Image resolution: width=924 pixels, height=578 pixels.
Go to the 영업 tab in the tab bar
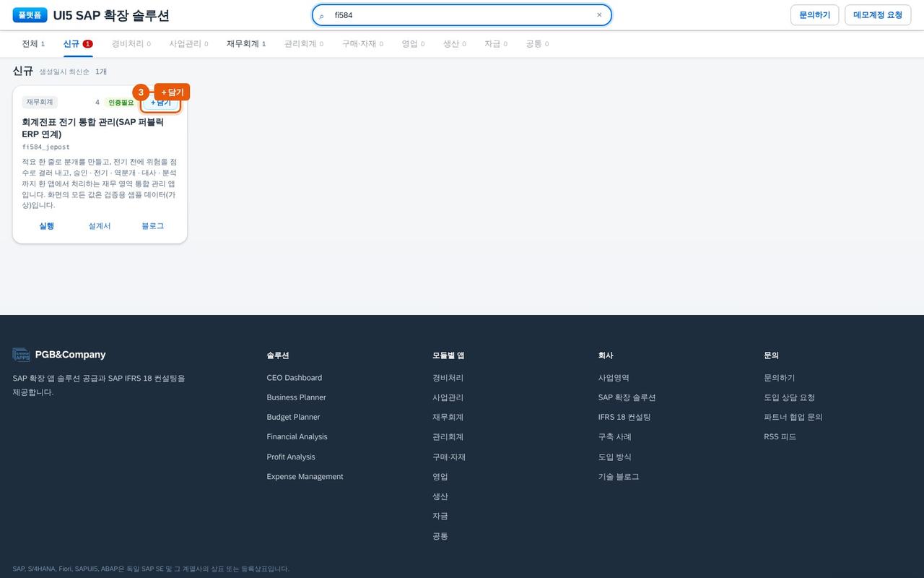413,44
